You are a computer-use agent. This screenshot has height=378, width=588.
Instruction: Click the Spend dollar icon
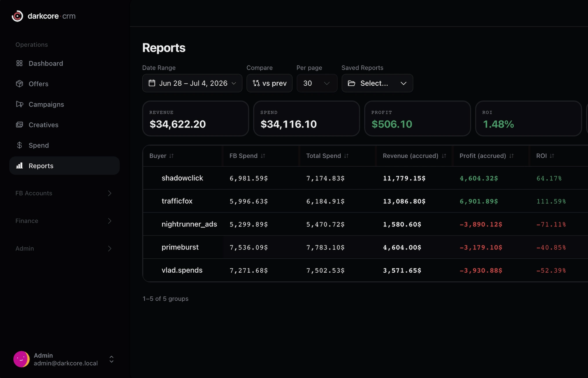coord(19,145)
